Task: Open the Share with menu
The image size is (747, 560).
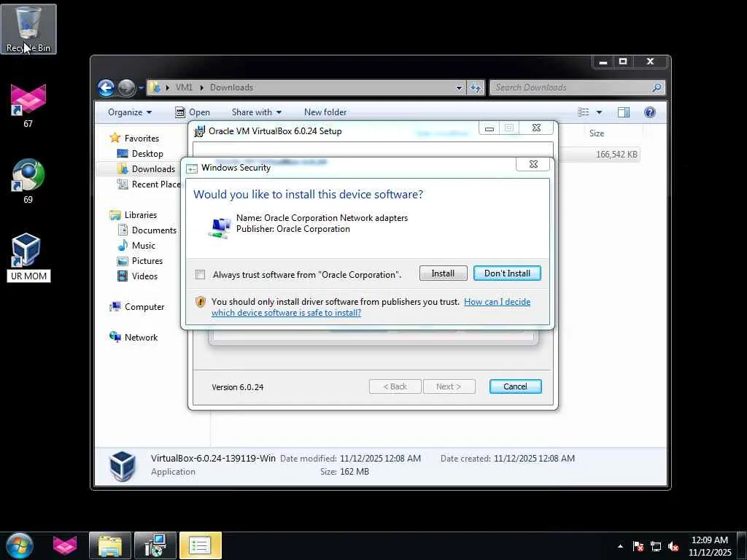Action: 256,112
